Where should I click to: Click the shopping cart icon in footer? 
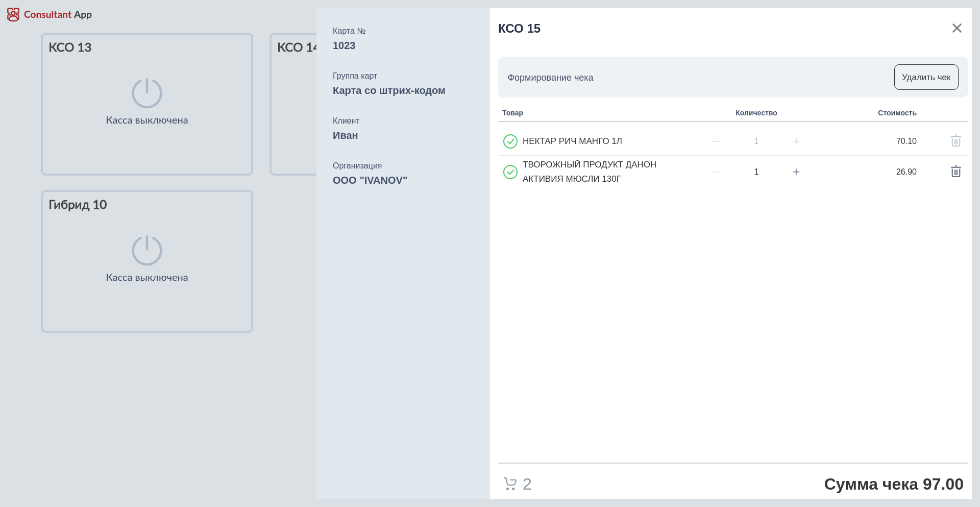(x=510, y=484)
